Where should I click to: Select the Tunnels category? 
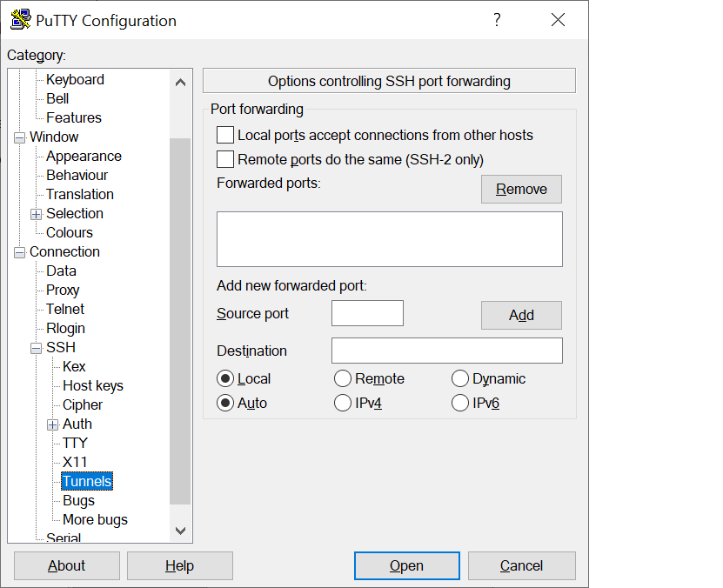click(87, 481)
